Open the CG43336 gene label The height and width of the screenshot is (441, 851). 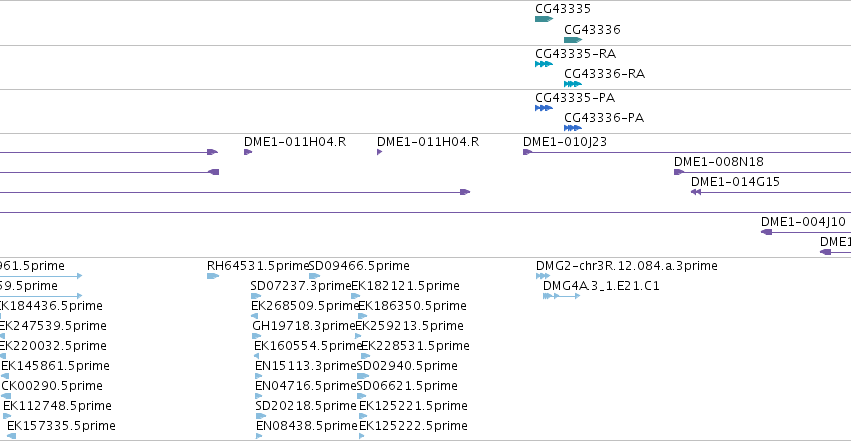pos(592,30)
